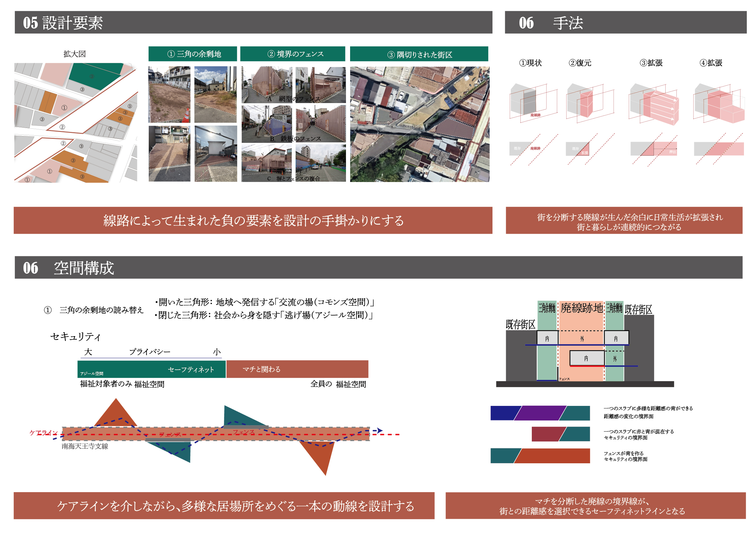Pick the teal and orange color strip

point(540,456)
